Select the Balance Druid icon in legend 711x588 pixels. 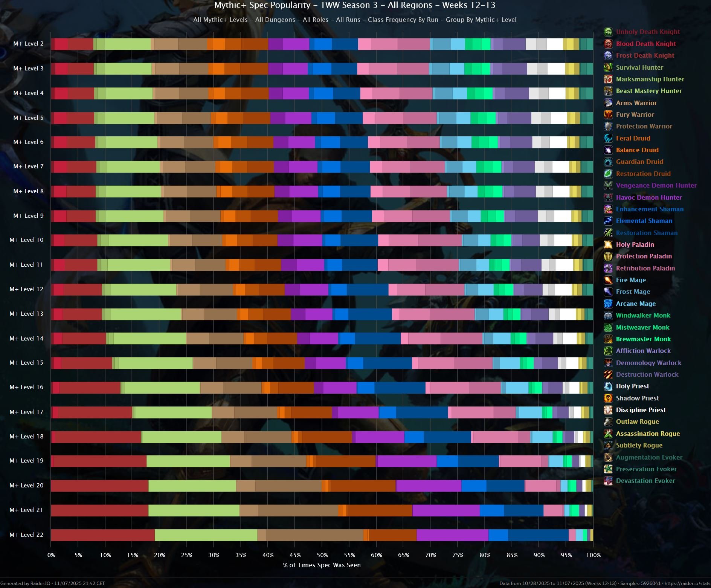pyautogui.click(x=608, y=150)
